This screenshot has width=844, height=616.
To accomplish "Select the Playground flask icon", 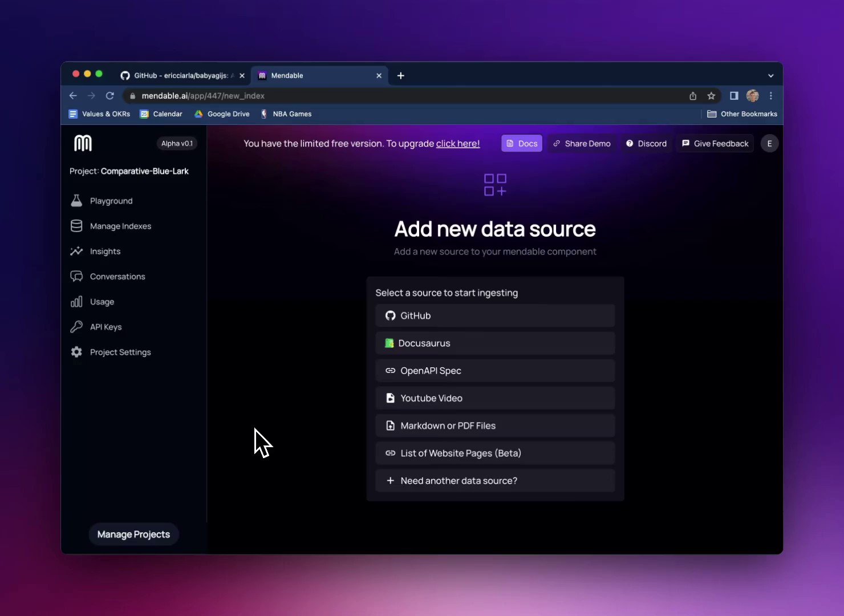I will click(77, 200).
